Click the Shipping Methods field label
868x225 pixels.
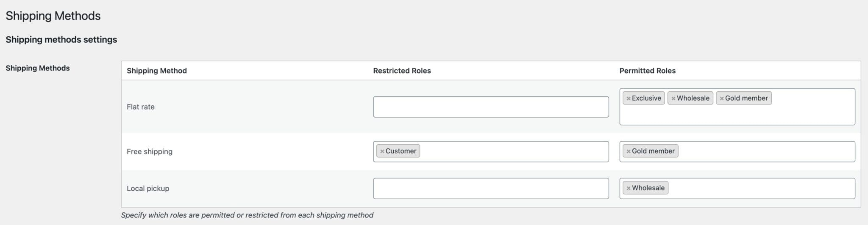click(x=38, y=68)
